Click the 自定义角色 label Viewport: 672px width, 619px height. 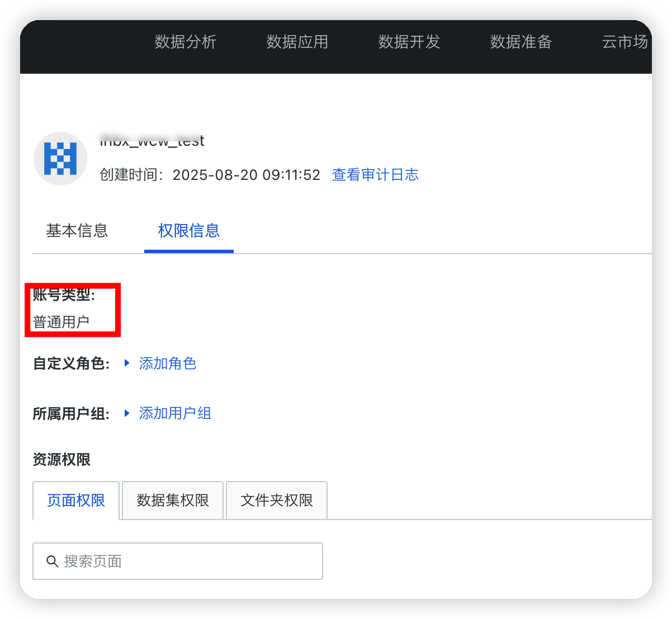pos(71,364)
